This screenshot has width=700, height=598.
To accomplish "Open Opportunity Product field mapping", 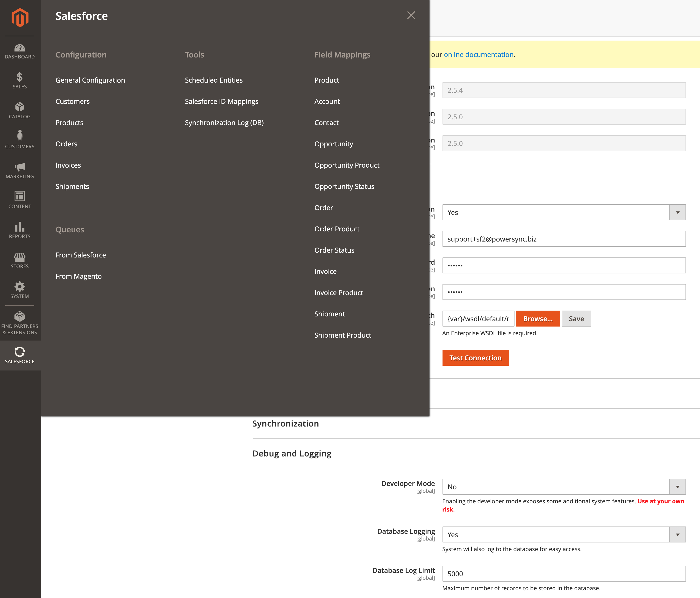I will tap(347, 165).
